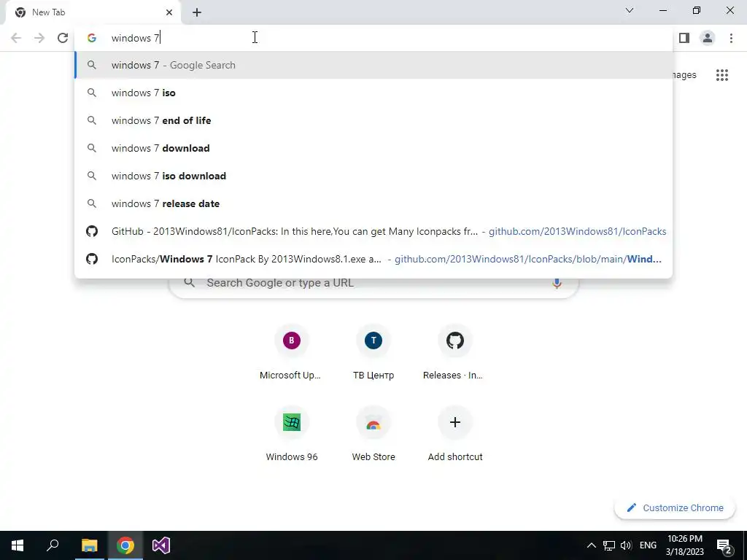Open the ТВ Центр shortcut
Viewport: 747px width, 560px height.
coord(373,353)
